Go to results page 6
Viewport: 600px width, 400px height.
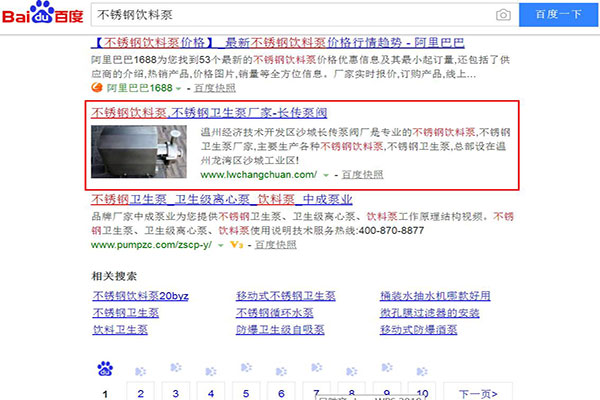(281, 391)
